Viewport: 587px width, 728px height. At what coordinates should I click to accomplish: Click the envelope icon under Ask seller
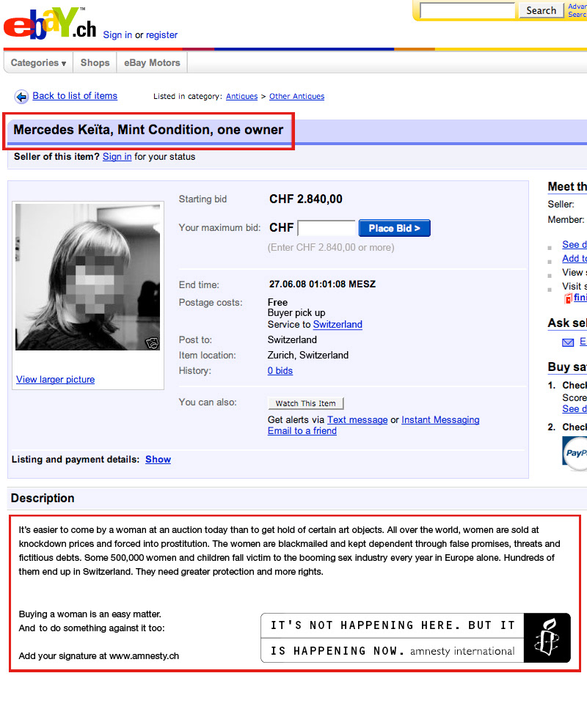[x=568, y=342]
